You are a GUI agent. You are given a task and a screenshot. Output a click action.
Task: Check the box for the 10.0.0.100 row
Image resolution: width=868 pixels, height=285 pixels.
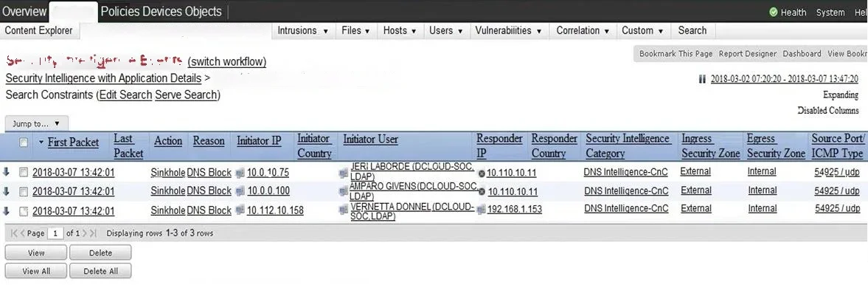[24, 192]
